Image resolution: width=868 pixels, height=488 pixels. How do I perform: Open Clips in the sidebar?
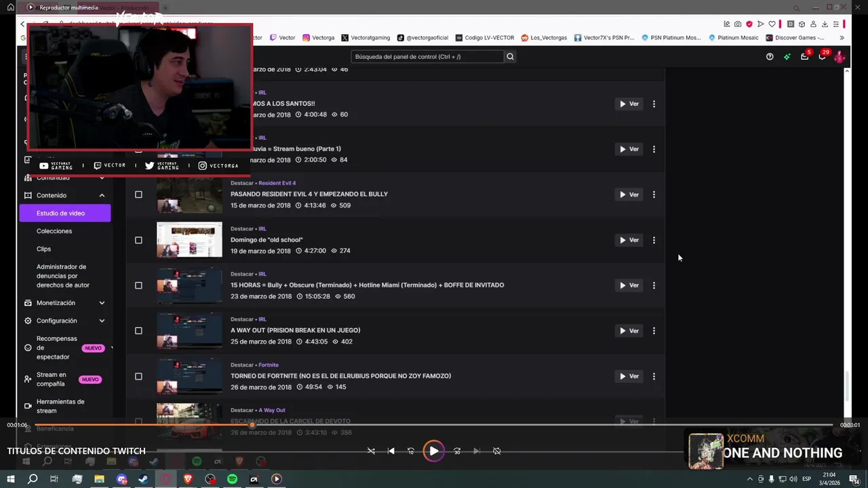pyautogui.click(x=43, y=249)
